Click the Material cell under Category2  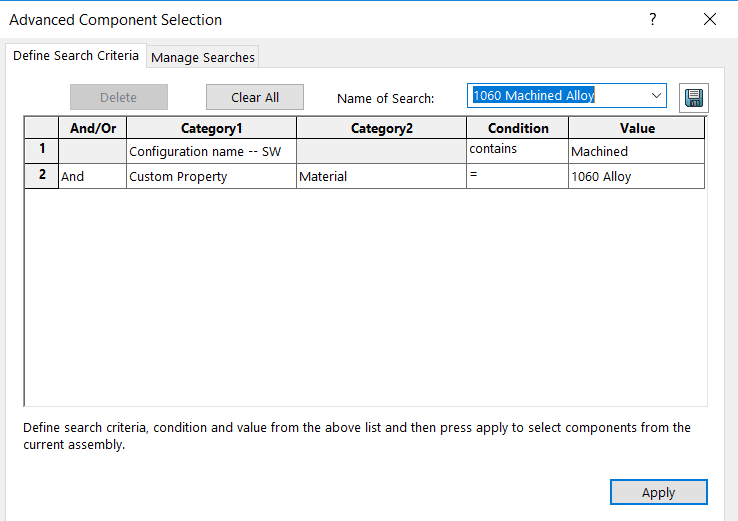(x=381, y=176)
